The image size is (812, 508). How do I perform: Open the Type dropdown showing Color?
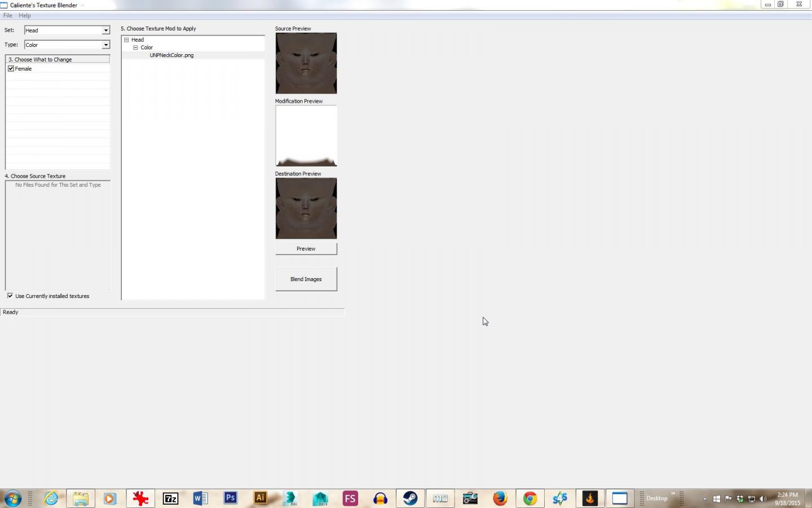point(105,45)
